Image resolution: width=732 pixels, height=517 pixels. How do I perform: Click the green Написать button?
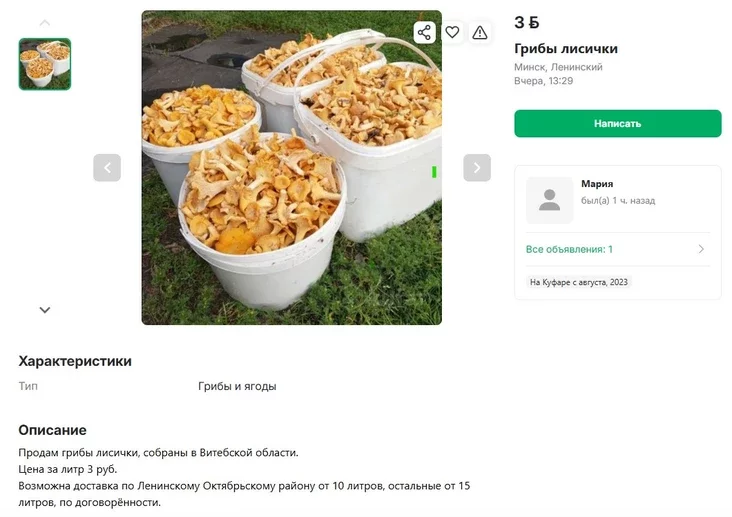tap(618, 123)
